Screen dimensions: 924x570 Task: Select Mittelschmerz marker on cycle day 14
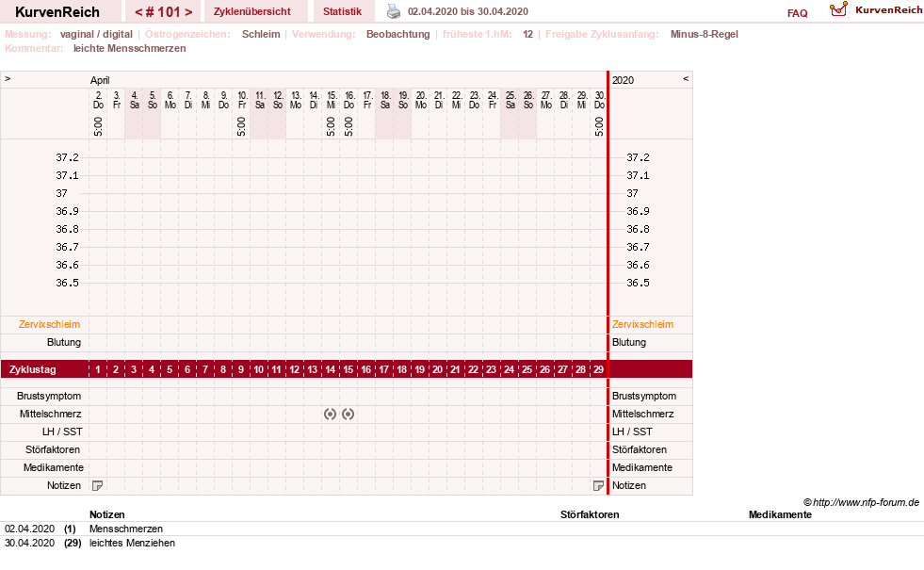330,415
